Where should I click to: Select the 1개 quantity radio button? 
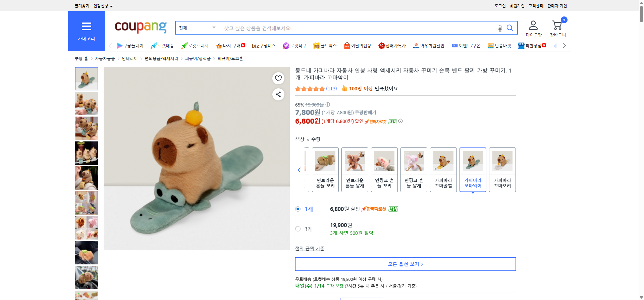(x=298, y=209)
